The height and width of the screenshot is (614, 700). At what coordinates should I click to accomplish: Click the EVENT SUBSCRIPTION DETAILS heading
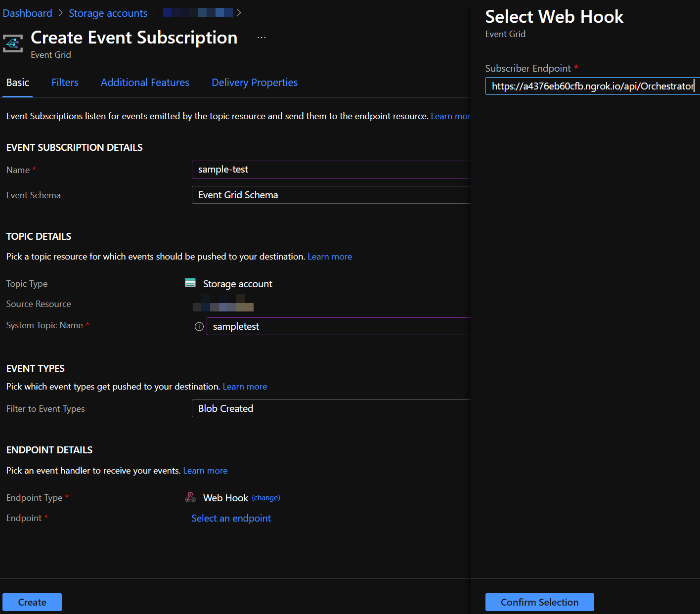(x=75, y=147)
